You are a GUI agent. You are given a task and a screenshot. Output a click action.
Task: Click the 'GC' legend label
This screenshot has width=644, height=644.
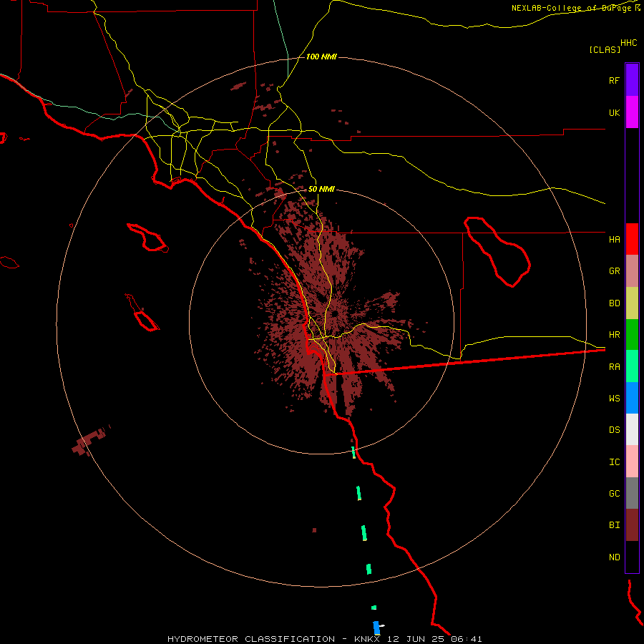coord(614,494)
